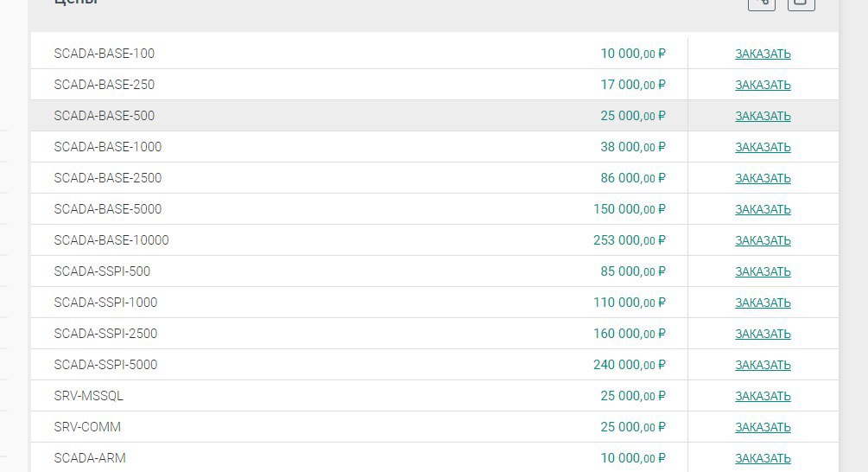Select the SCADA-BASE-1000 product name
Screen dimensions: 868x472
click(x=108, y=146)
